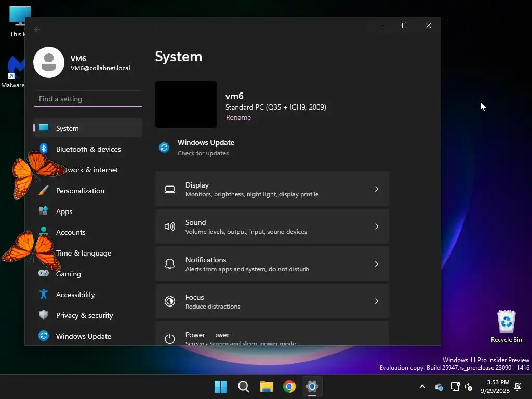Open the Notifications settings row
Viewport: 532px width, 399px height.
pyautogui.click(x=272, y=264)
